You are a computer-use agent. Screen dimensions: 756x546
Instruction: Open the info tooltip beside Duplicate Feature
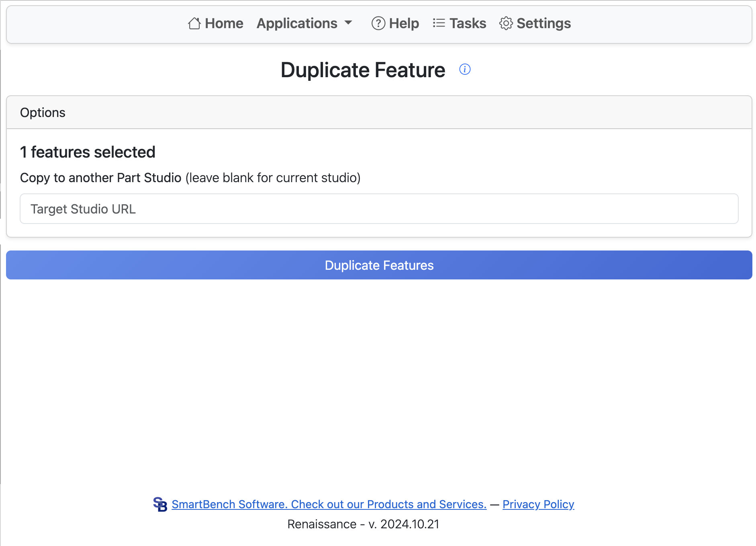coord(465,69)
